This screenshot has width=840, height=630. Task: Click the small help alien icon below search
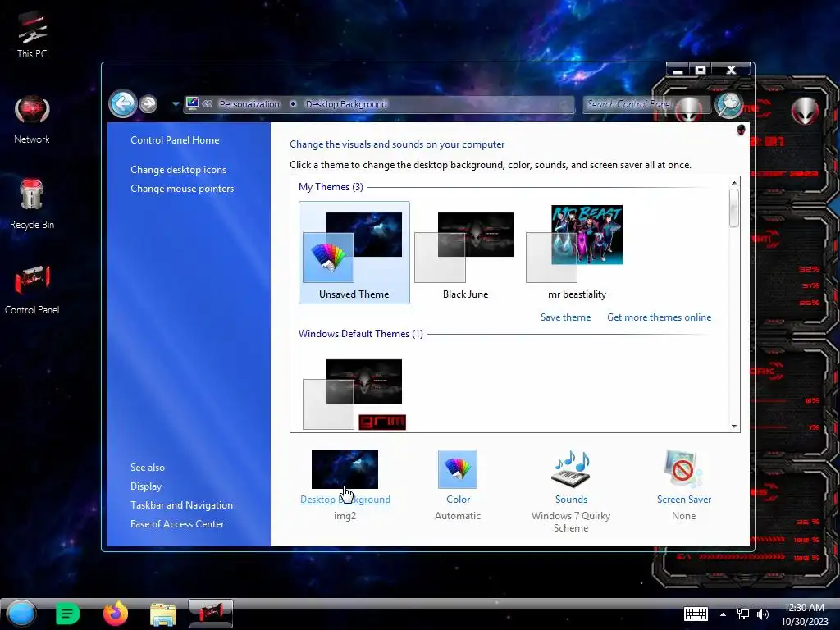[x=741, y=130]
